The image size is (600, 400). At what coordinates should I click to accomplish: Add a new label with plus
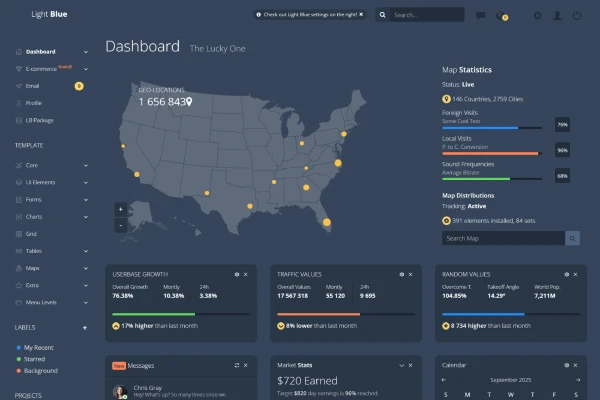point(85,328)
